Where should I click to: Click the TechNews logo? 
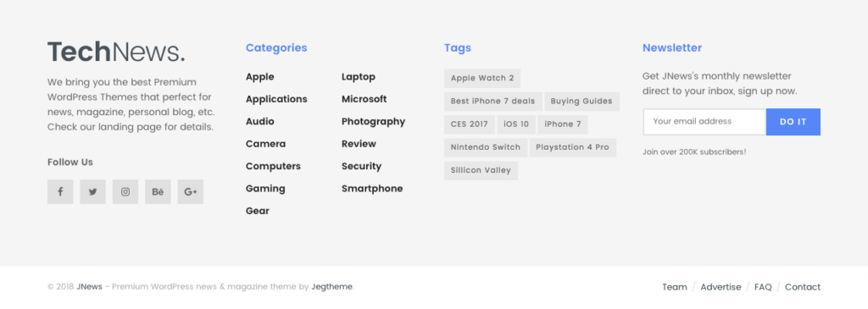[x=116, y=52]
